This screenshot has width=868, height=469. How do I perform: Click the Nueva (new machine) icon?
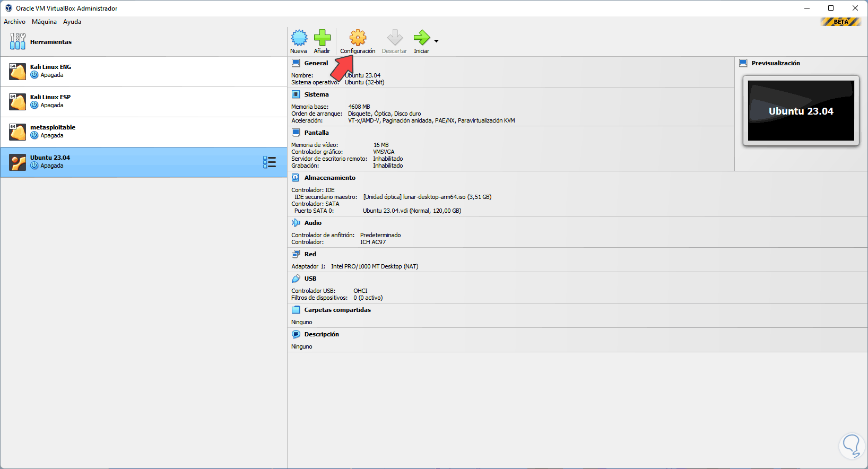299,38
